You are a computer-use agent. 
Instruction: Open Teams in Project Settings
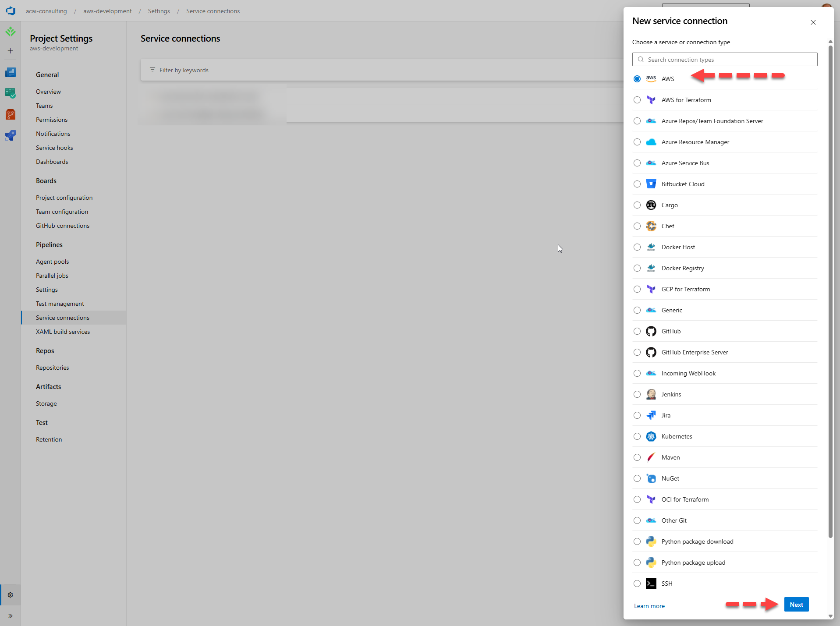44,106
